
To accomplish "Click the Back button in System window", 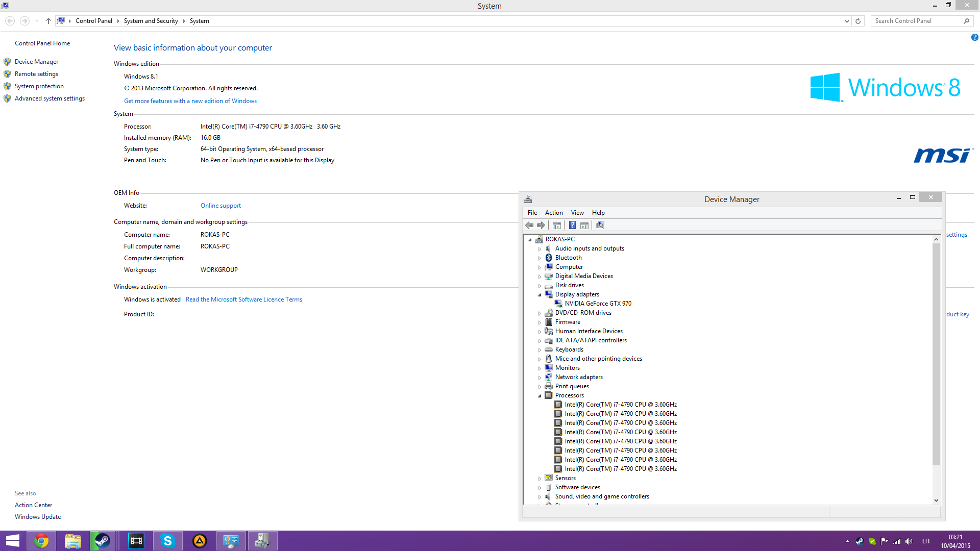I will pos(10,21).
